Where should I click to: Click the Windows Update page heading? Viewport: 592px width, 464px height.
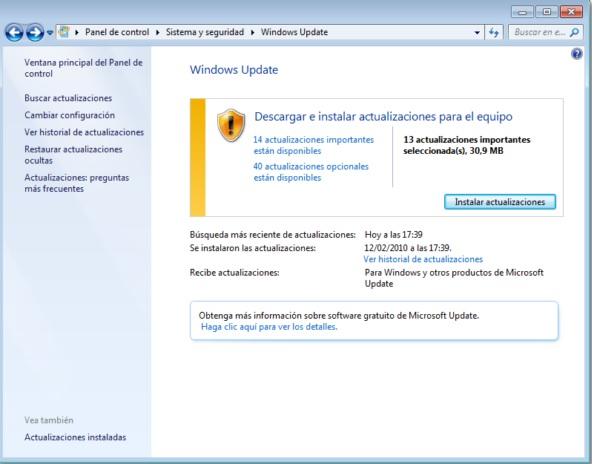(x=234, y=70)
